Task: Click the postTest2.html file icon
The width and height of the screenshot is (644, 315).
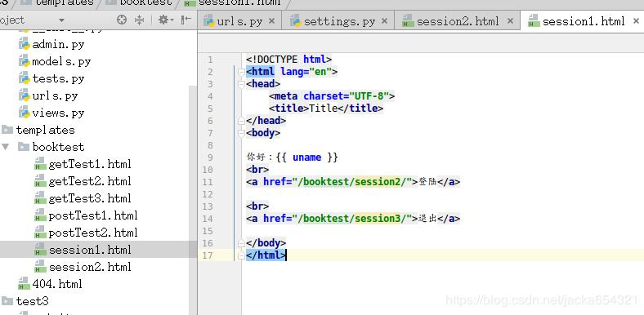Action: pos(40,233)
